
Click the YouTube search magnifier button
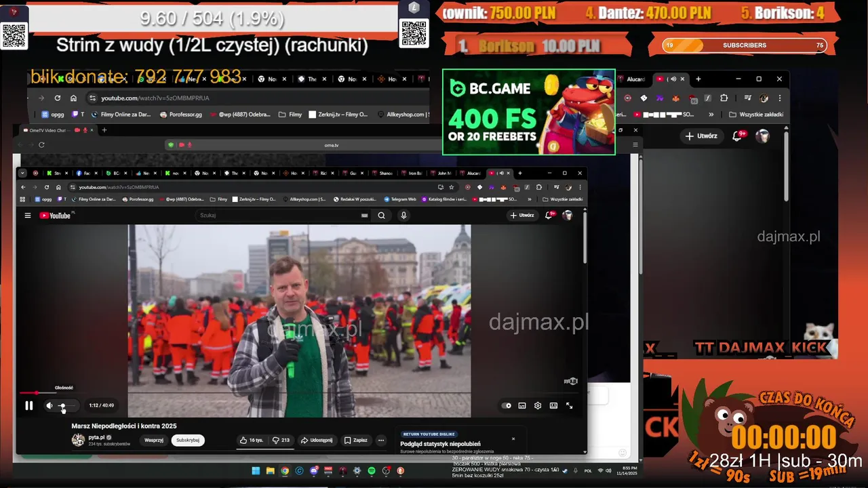tap(381, 216)
